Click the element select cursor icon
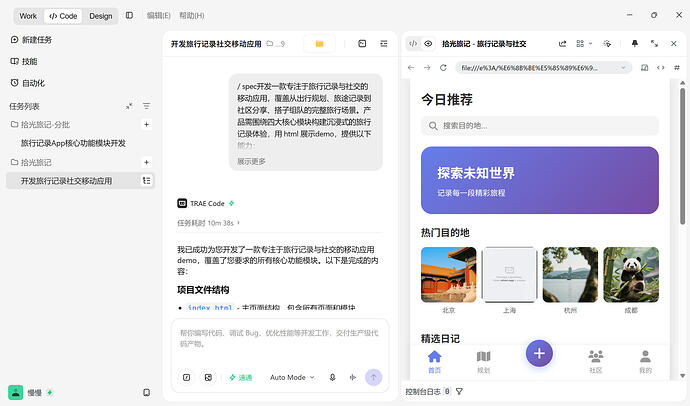This screenshot has height=406, width=690. [x=607, y=44]
